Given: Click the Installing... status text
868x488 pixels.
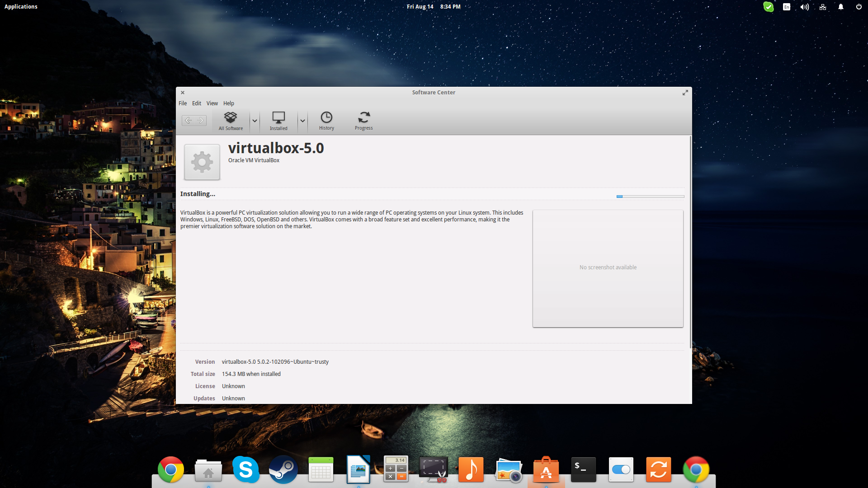Looking at the screenshot, I should [198, 194].
